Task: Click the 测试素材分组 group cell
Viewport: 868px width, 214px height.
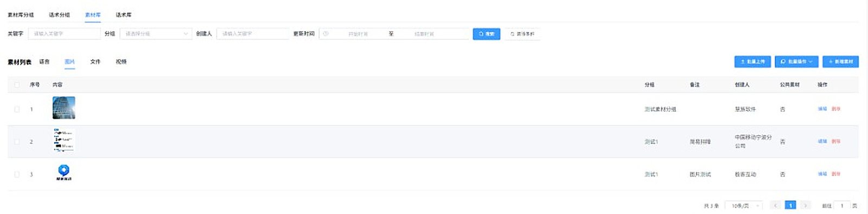Action: (660, 109)
